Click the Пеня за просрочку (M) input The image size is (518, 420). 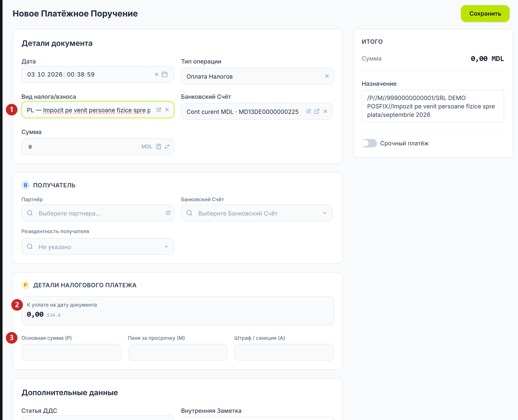coord(178,352)
